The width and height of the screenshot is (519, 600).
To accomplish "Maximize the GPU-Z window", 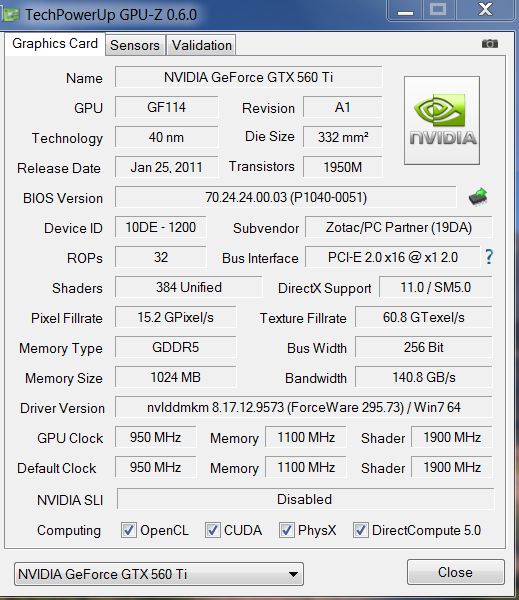I will (438, 10).
